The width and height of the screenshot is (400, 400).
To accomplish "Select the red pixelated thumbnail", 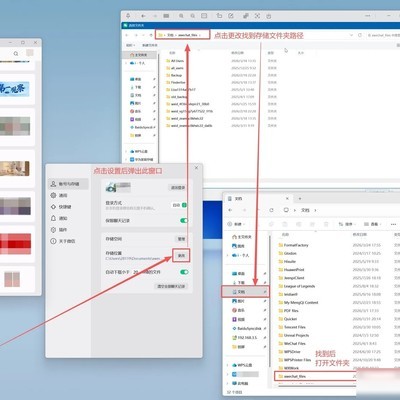I will (x=16, y=244).
